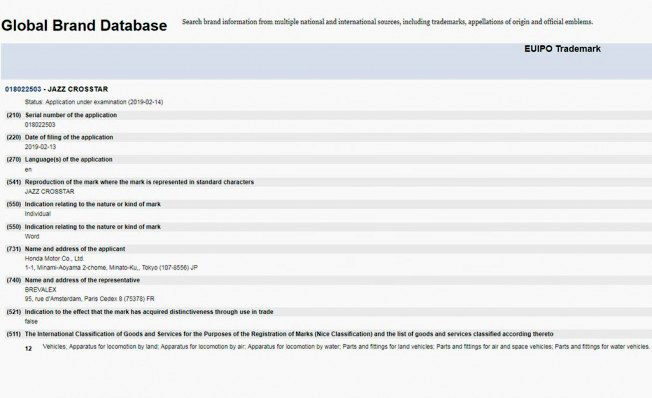Open the 018022503 application number link
Viewport: 652px width, 398px height.
coord(23,89)
